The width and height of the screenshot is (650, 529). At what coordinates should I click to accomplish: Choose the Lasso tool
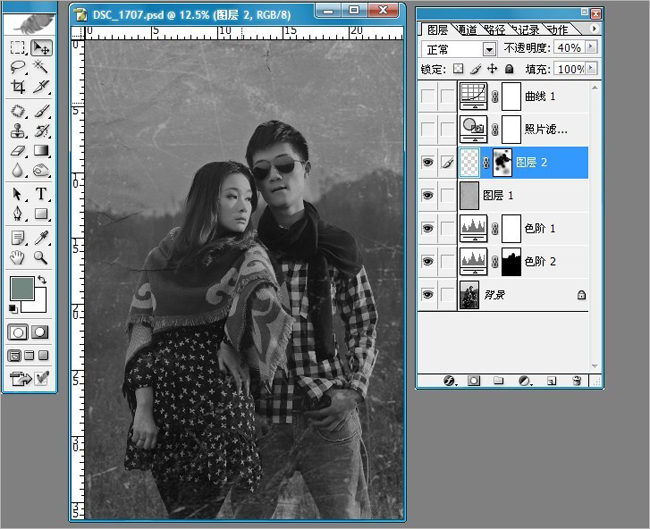[x=17, y=66]
